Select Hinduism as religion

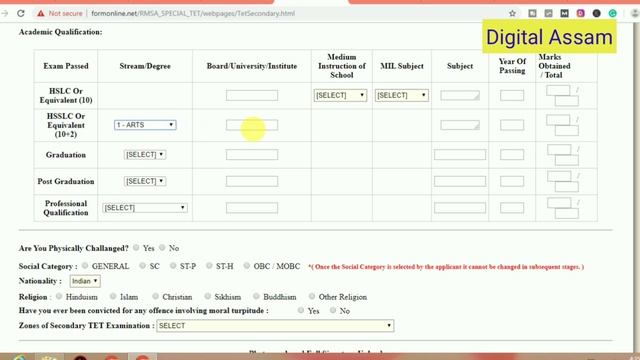[x=59, y=296]
